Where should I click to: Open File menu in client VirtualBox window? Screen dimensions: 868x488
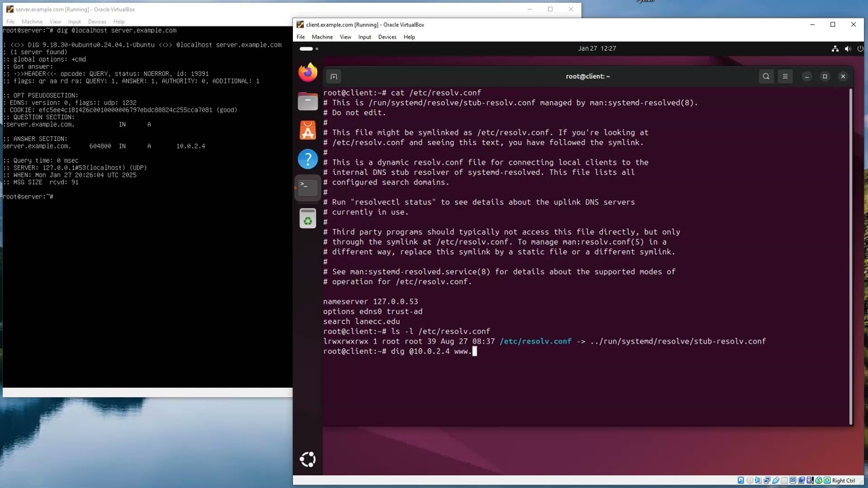(300, 37)
